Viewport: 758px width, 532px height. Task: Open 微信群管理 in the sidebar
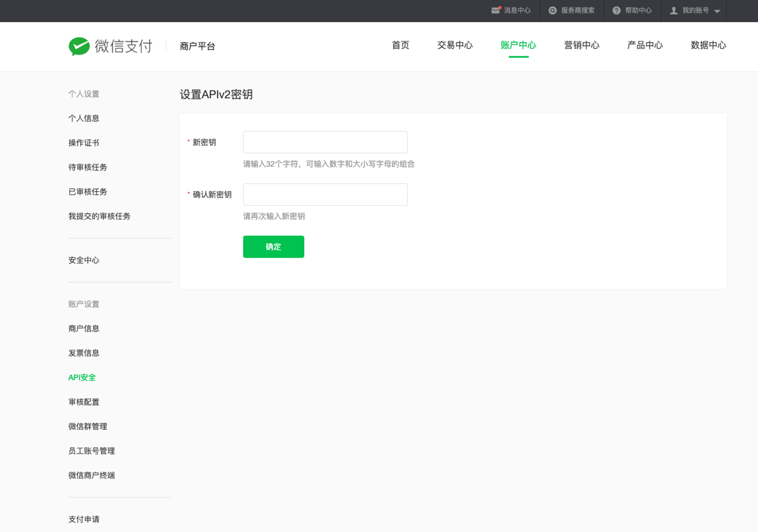(88, 427)
